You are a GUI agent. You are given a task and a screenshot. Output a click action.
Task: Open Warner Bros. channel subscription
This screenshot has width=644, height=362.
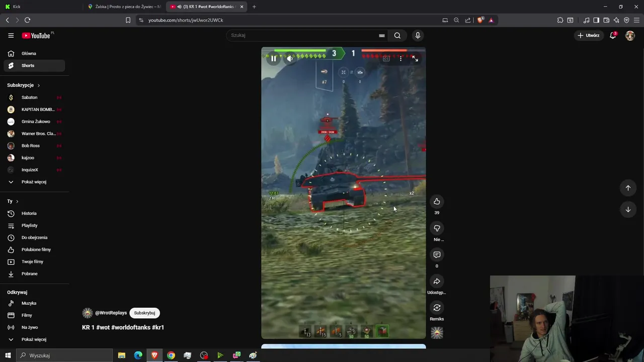tap(34, 134)
